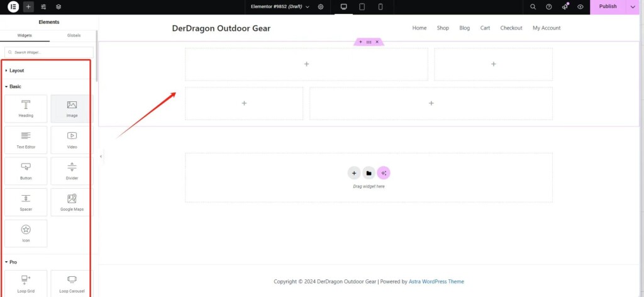
Task: Select the Text Editor widget
Action: tap(26, 140)
